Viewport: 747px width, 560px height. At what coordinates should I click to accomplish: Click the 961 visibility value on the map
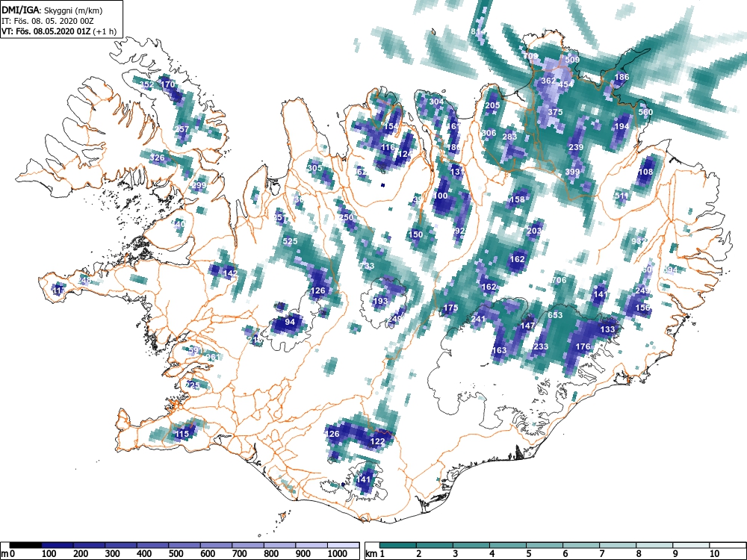coord(213,357)
